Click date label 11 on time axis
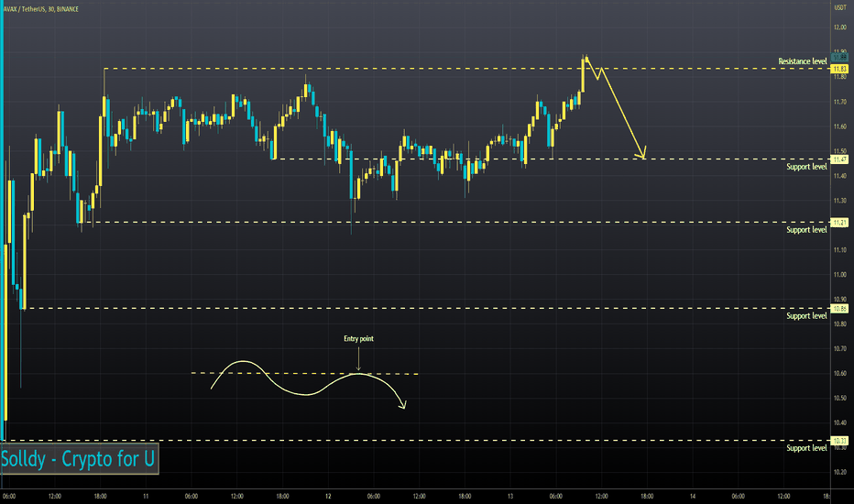 tap(146, 497)
